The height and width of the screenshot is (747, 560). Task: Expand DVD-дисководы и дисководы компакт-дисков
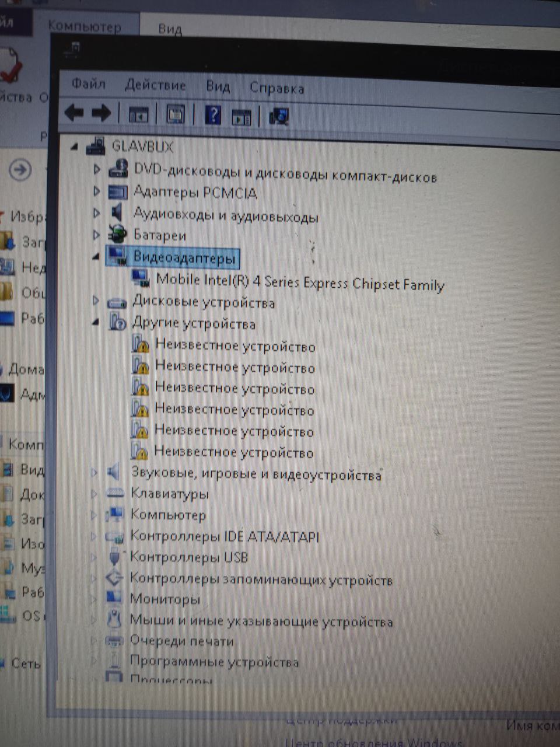97,170
